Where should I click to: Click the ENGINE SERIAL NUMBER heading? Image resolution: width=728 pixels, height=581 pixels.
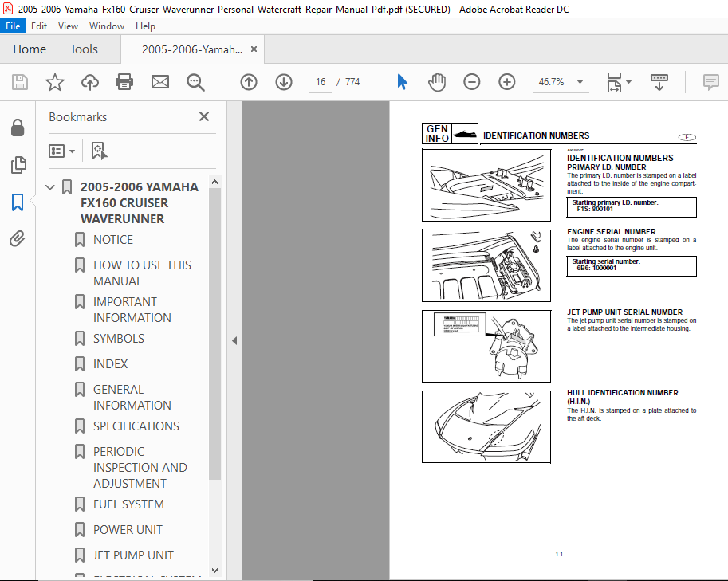pyautogui.click(x=611, y=232)
